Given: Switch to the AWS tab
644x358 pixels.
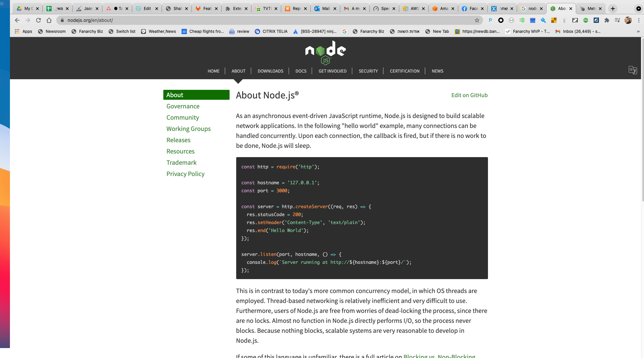Looking at the screenshot, I should point(414,9).
